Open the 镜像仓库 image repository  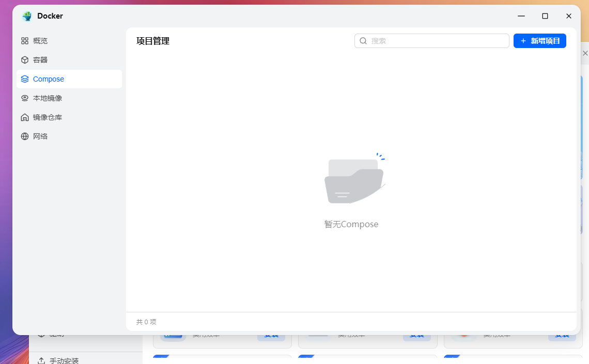pyautogui.click(x=46, y=117)
